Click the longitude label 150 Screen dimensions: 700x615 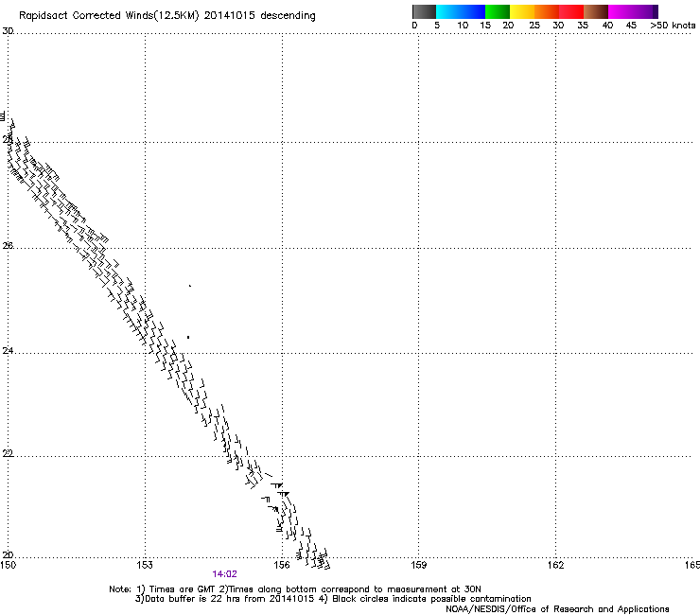click(8, 565)
